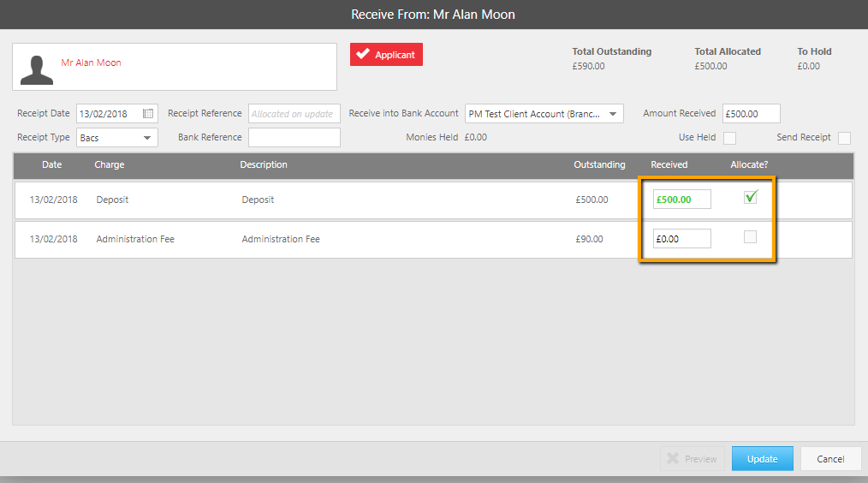This screenshot has width=868, height=483.
Task: Toggle the Applicant checkmark button
Action: point(386,54)
